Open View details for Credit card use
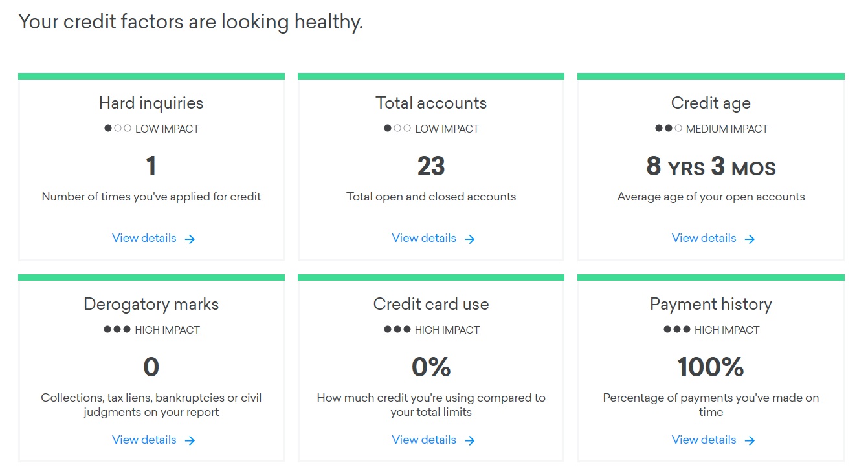This screenshot has width=868, height=476. pyautogui.click(x=434, y=440)
